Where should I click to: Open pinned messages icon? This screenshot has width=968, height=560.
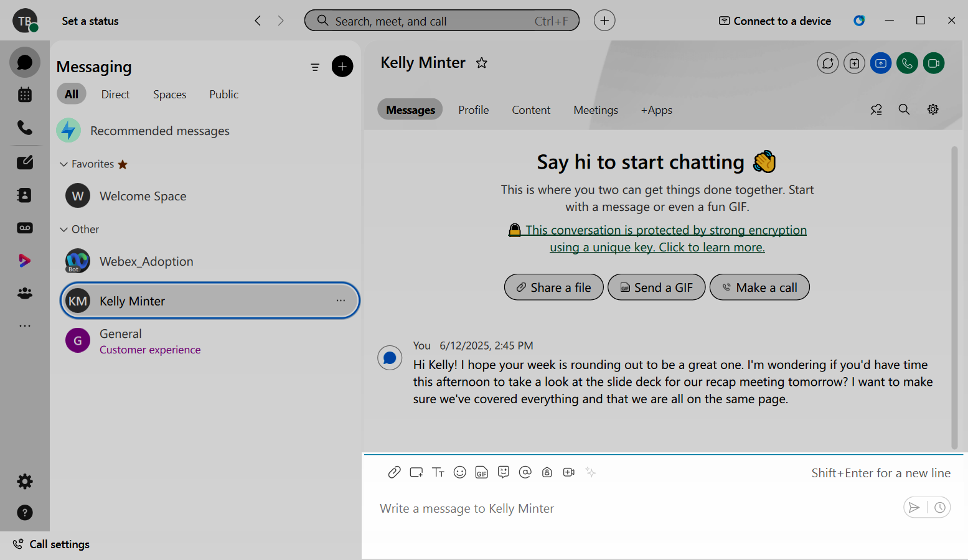(876, 110)
